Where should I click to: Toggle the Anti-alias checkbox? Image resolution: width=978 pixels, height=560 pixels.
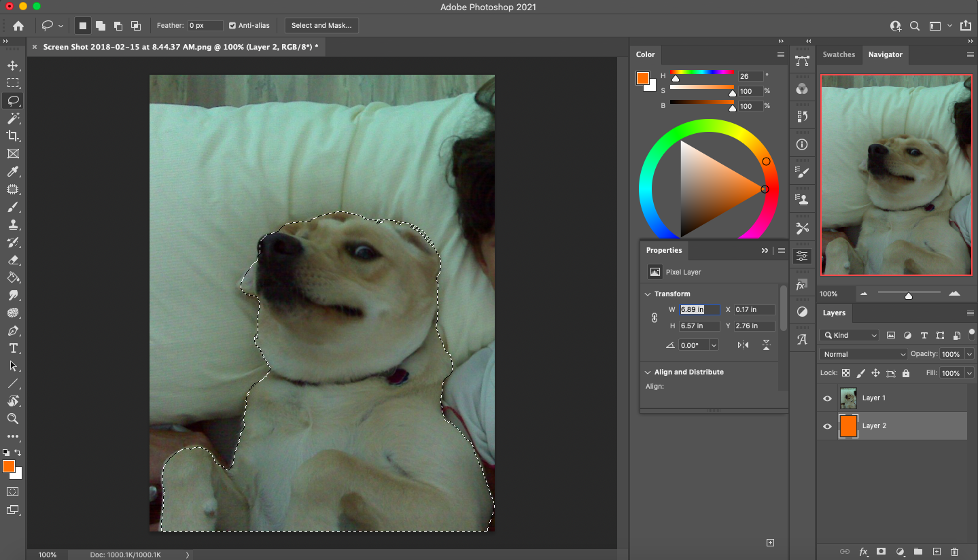(x=232, y=26)
